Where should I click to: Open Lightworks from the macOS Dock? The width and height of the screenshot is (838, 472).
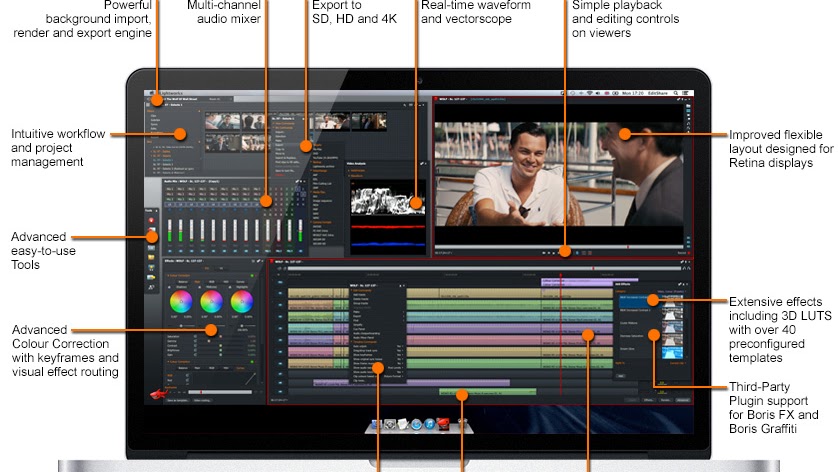pos(443,424)
